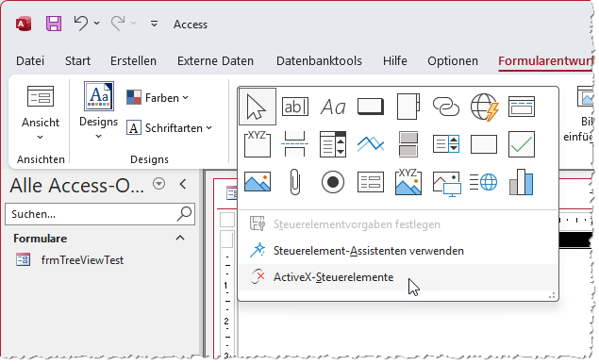This screenshot has width=599, height=364.
Task: Switch to the Erstellen tab
Action: tap(133, 60)
